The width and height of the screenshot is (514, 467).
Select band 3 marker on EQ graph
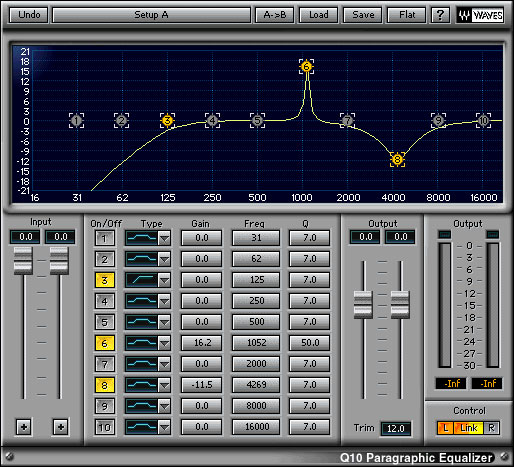(167, 120)
